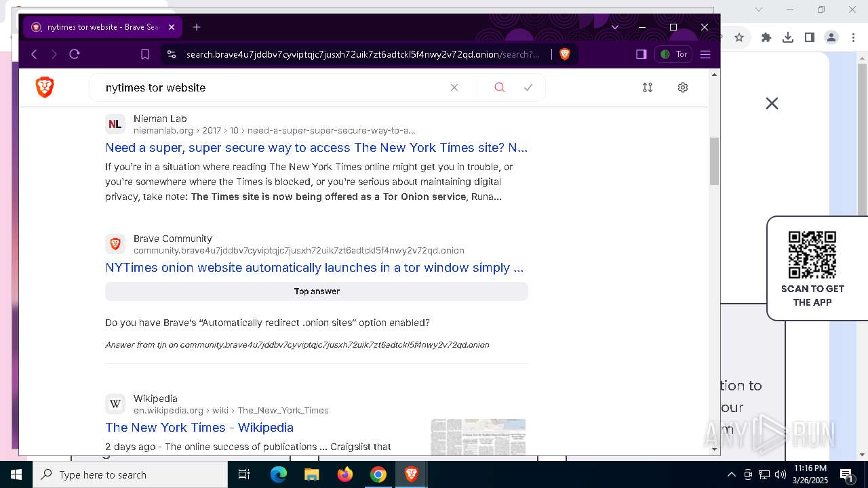Open Windows Start menu
868x488 pixels.
16,474
